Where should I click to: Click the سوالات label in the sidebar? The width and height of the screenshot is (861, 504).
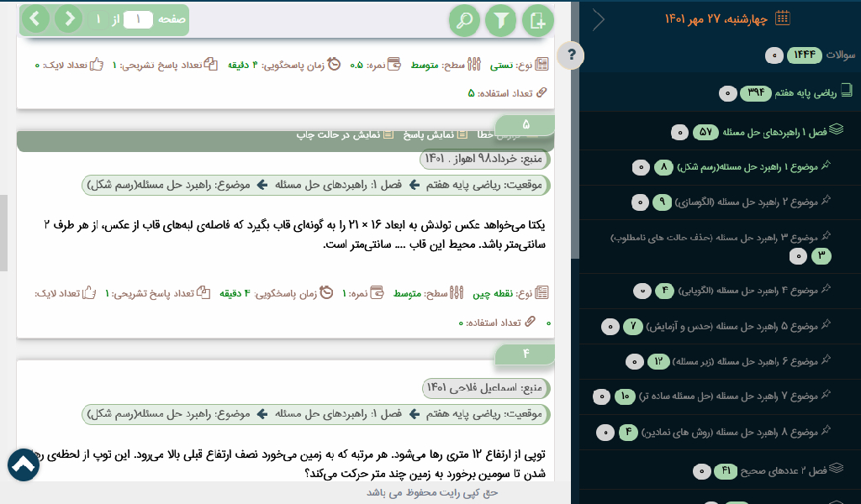841,55
